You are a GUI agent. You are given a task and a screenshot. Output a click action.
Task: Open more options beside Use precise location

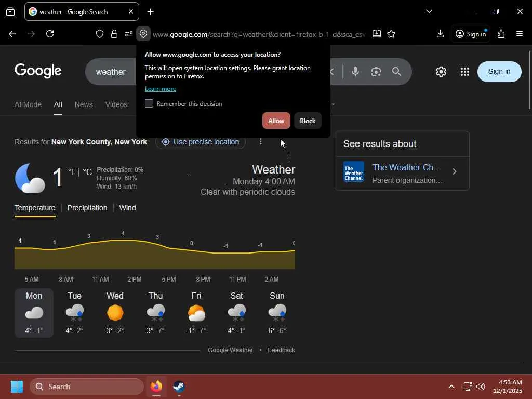[261, 141]
